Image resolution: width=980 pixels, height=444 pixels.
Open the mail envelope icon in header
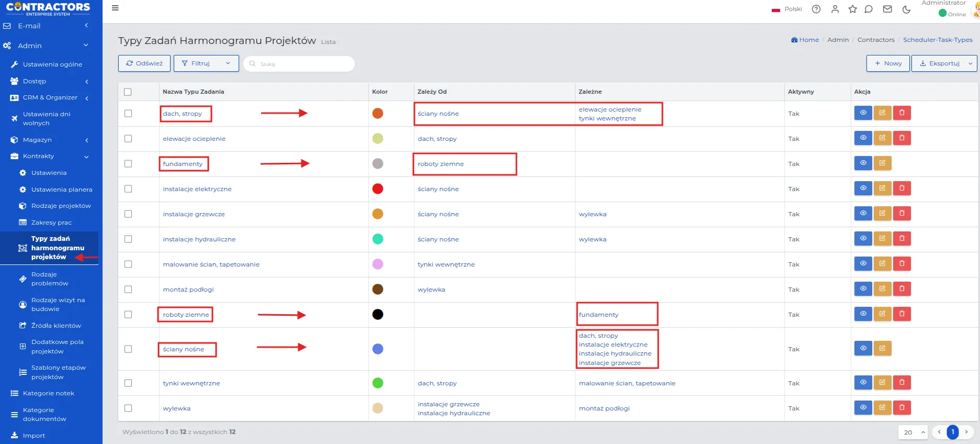click(x=887, y=9)
